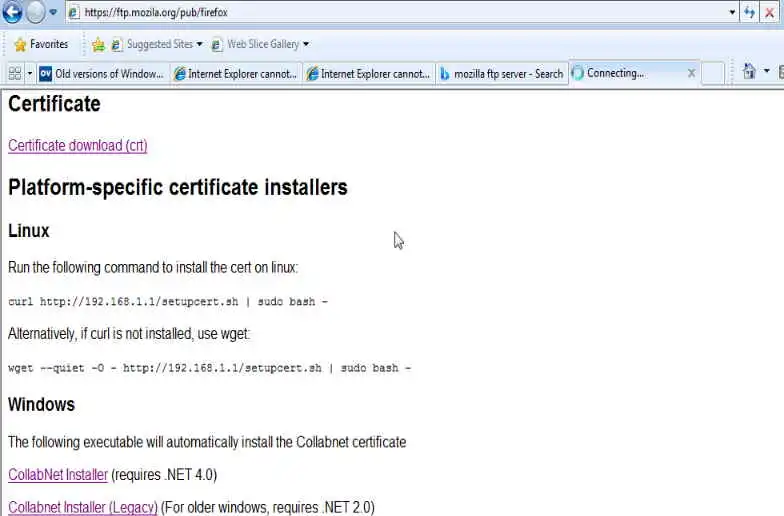Click the Windows heading
This screenshot has height=516, width=784.
[42, 404]
